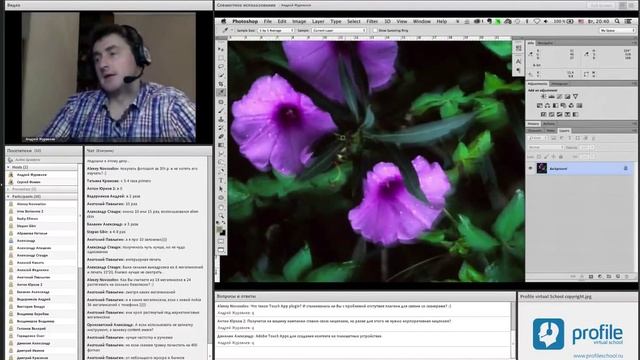Viewport: 640px width, 360px height.
Task: Open the Apple menu
Action: 224,21
